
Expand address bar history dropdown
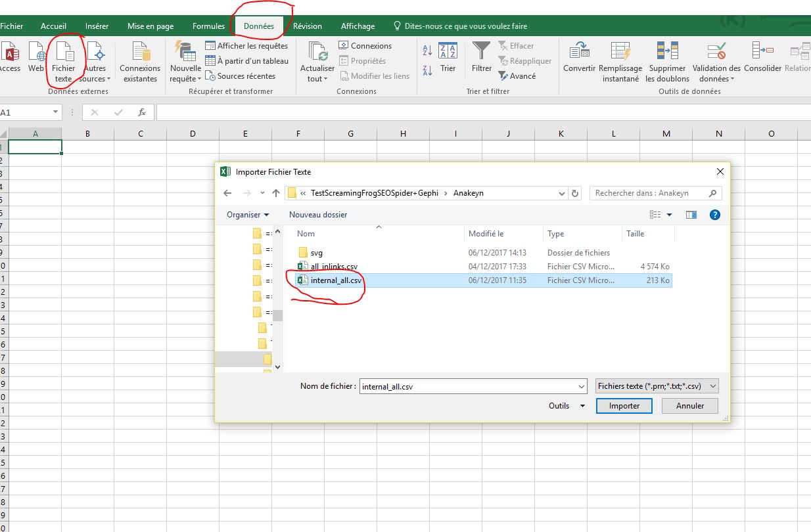point(561,193)
